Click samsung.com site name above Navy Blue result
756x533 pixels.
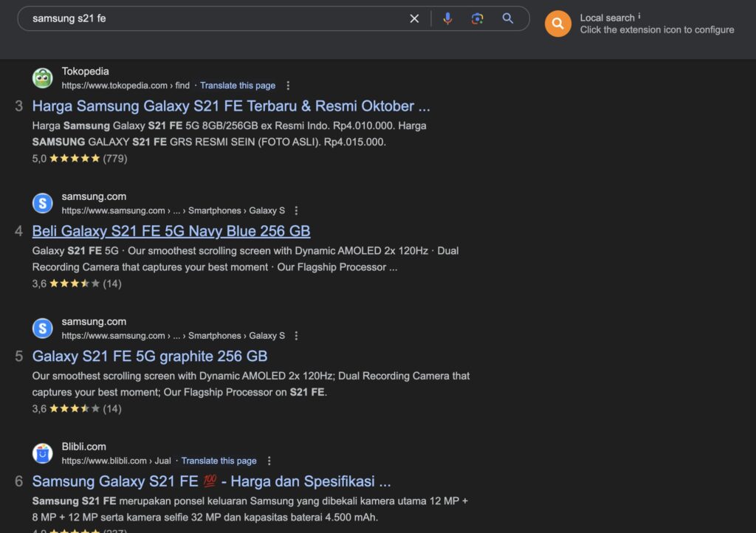[x=94, y=196]
